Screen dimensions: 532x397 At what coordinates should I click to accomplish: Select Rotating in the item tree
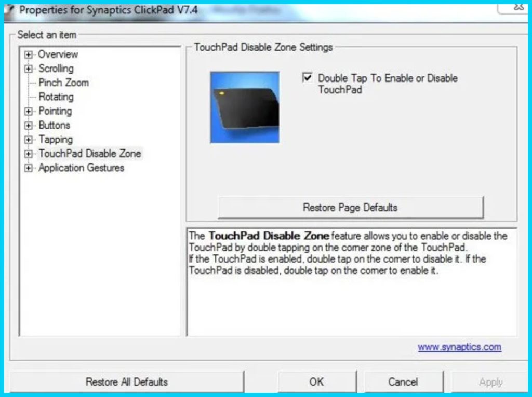(56, 97)
